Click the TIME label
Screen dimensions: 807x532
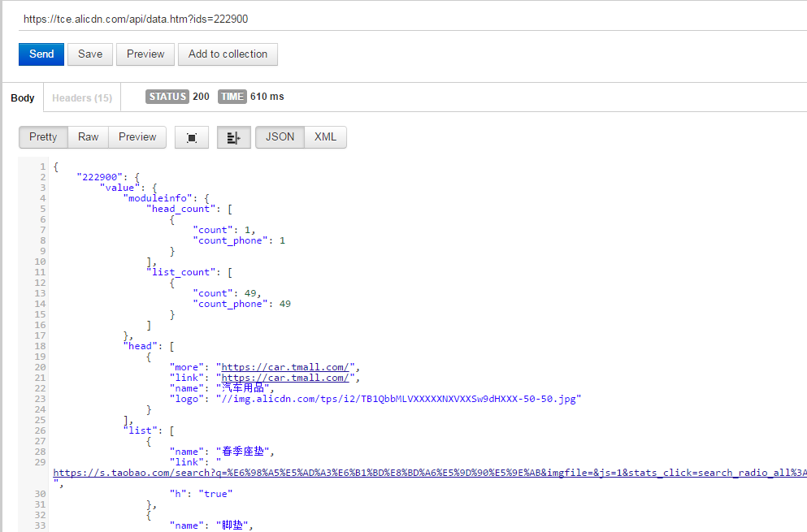pos(232,97)
